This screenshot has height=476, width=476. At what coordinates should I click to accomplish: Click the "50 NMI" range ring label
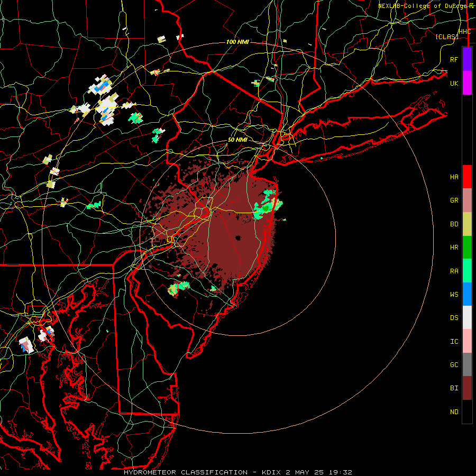(x=237, y=140)
